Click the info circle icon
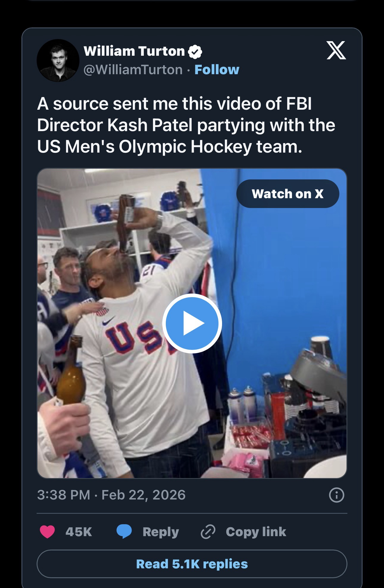The image size is (384, 588). [336, 495]
